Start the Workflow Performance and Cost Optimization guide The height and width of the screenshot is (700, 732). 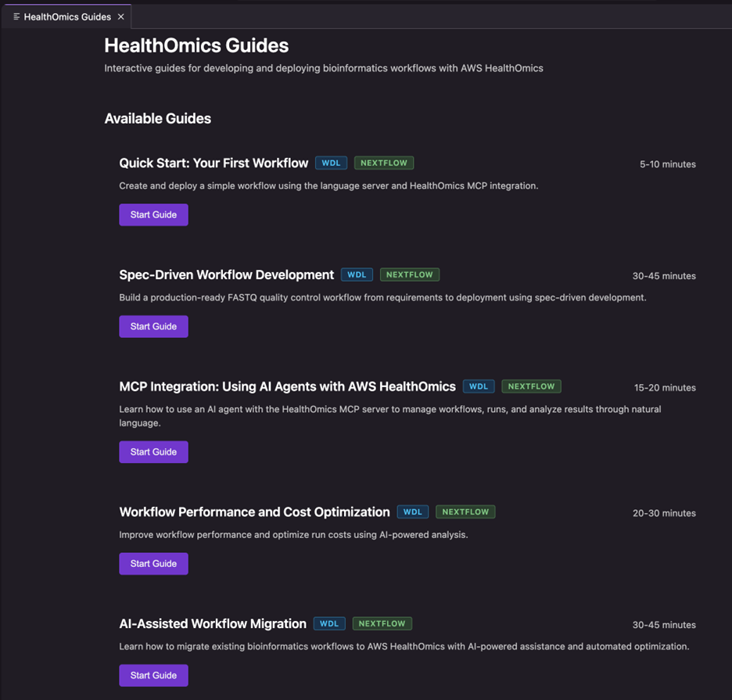click(x=153, y=563)
